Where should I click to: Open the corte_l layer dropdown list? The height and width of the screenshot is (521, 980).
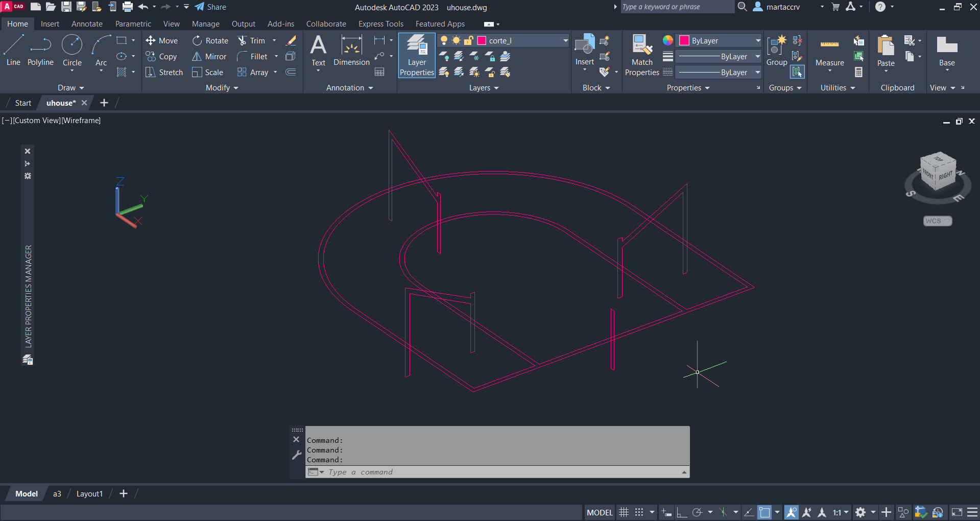click(565, 40)
